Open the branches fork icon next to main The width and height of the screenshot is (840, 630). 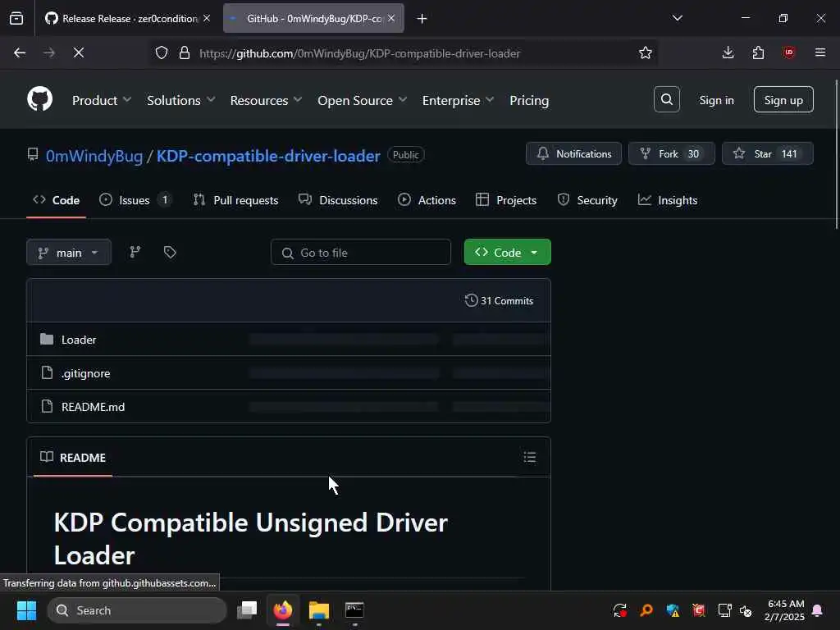point(135,252)
